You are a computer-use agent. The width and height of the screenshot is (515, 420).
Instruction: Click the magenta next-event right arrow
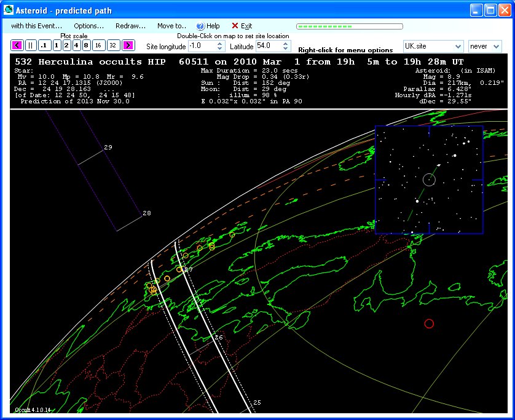128,45
